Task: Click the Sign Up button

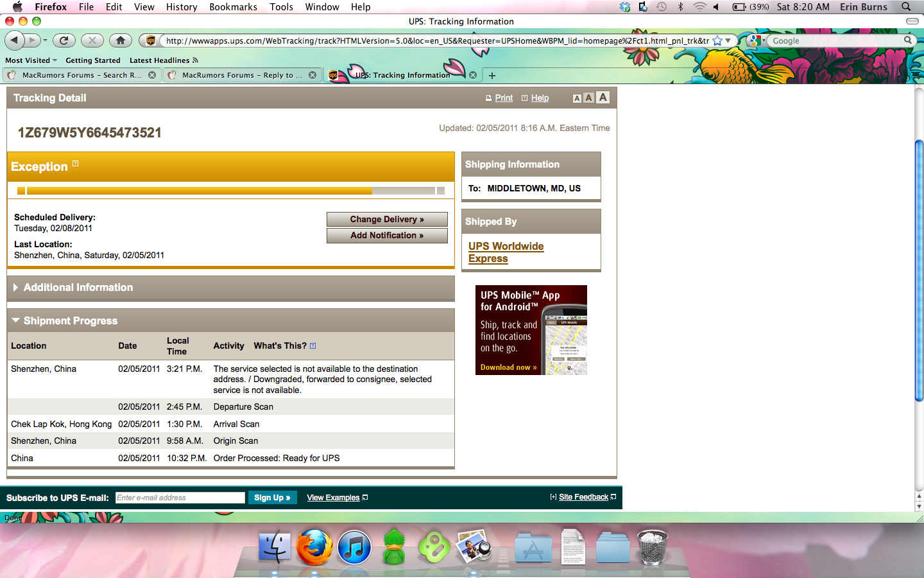Action: click(272, 498)
